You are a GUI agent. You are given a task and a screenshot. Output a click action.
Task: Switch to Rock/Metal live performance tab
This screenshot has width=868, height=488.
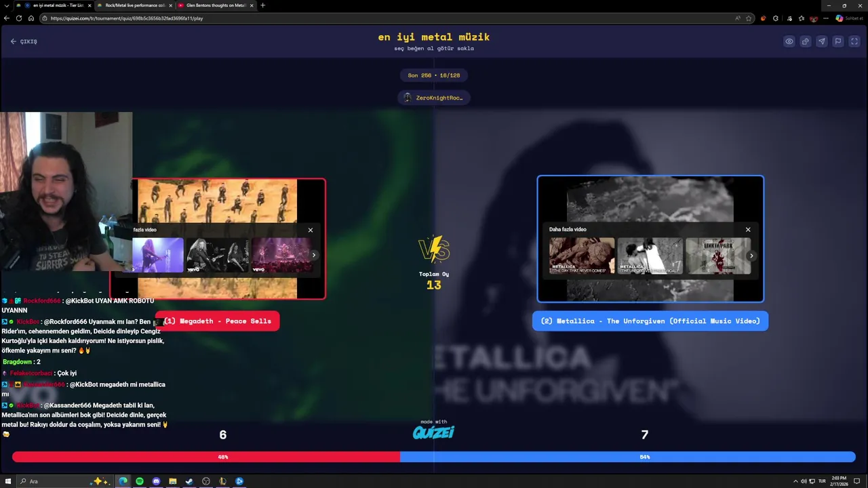(x=134, y=5)
